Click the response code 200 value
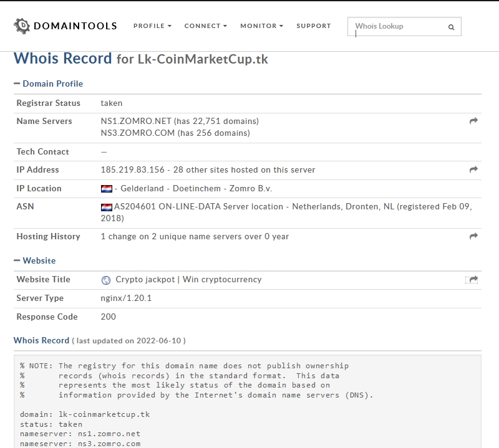The height and width of the screenshot is (448, 499). 108,317
